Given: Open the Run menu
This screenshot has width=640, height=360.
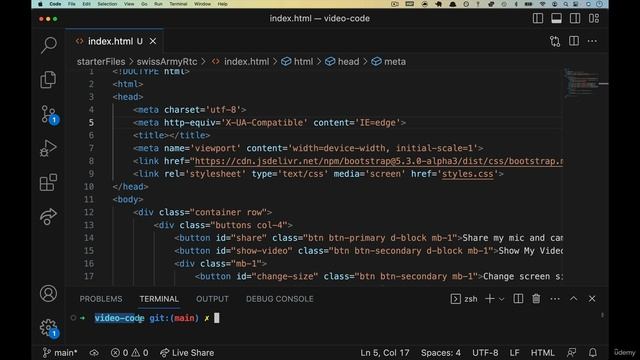Looking at the screenshot, I should pyautogui.click(x=158, y=4).
